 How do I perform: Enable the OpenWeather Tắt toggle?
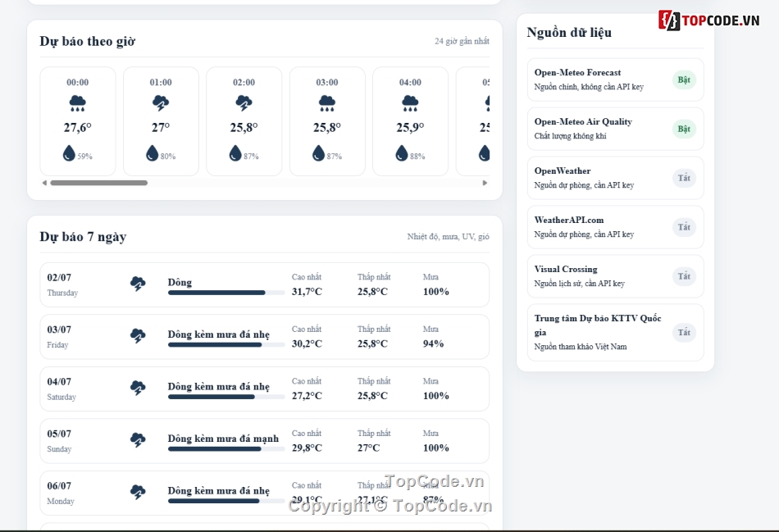(684, 179)
